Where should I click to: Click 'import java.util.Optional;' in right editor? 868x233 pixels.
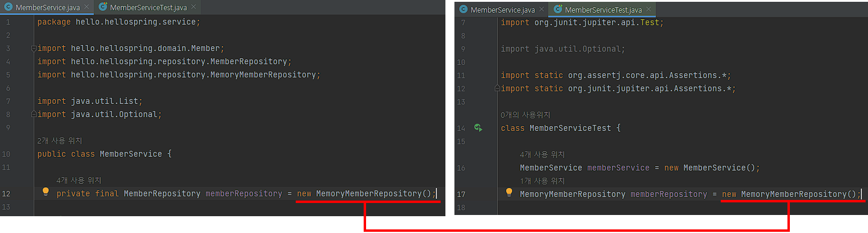pyautogui.click(x=563, y=49)
